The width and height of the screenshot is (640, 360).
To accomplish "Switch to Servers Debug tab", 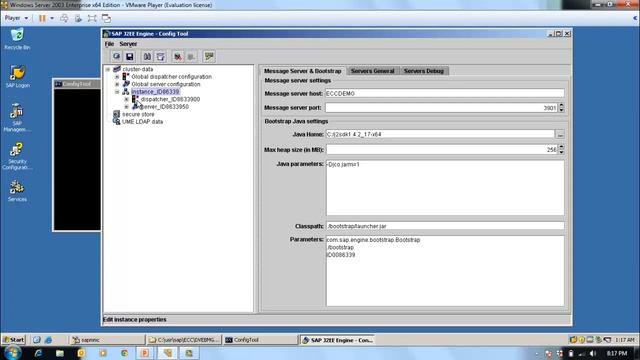I will pos(424,71).
